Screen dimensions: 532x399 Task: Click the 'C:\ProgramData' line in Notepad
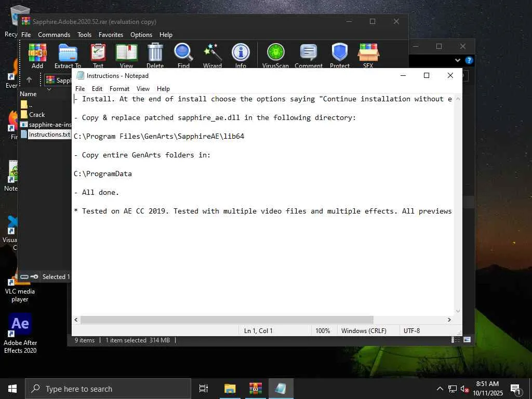103,174
